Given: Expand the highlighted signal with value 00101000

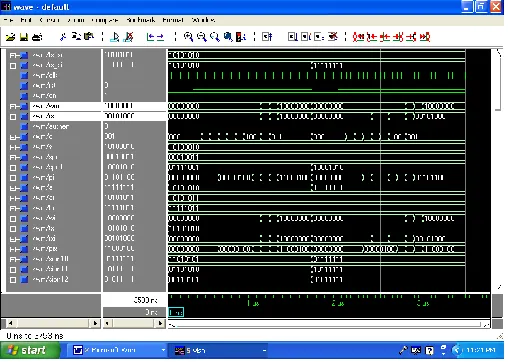Looking at the screenshot, I should pyautogui.click(x=13, y=117).
